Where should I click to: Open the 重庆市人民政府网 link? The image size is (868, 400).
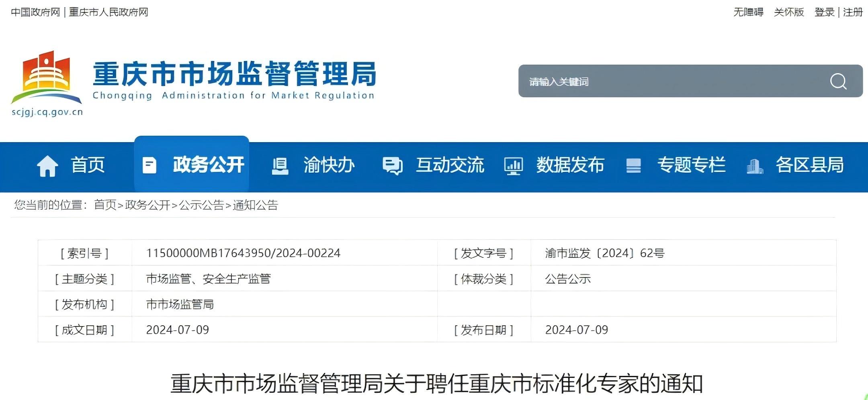pos(108,12)
